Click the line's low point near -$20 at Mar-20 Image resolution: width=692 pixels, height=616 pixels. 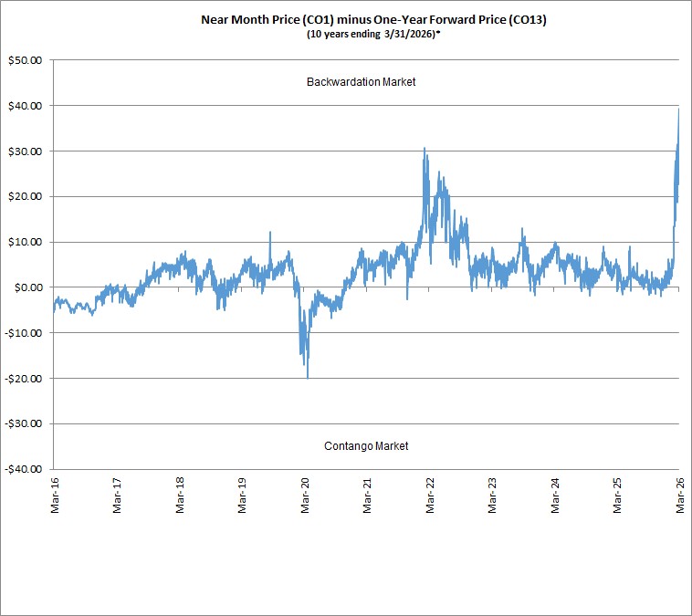pyautogui.click(x=308, y=378)
